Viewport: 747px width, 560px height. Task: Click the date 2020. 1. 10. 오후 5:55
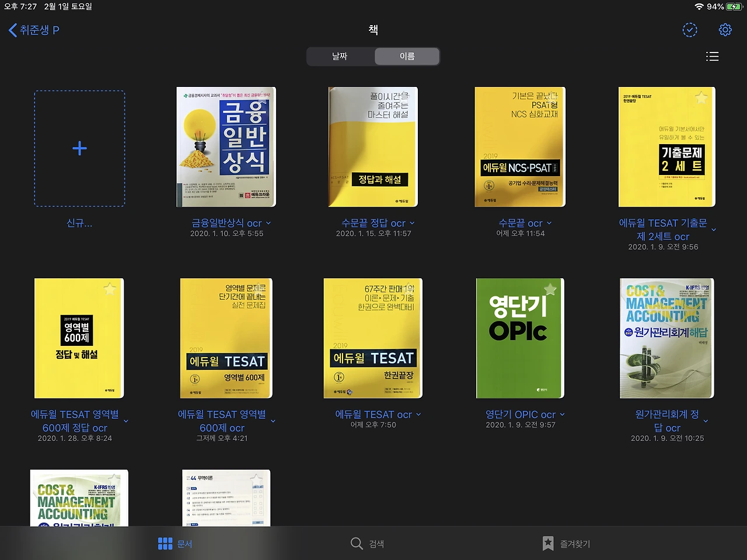tap(226, 234)
